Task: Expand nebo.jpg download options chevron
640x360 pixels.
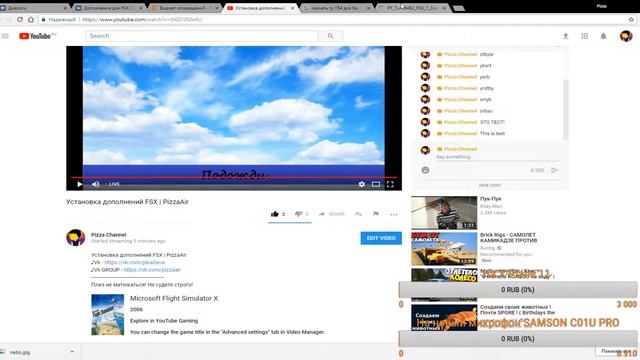Action: point(72,351)
